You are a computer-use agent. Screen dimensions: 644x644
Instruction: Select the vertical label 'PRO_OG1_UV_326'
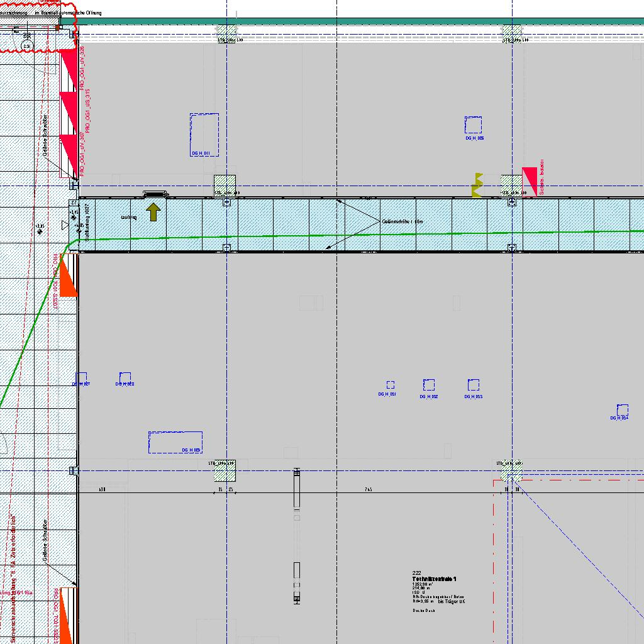82,68
